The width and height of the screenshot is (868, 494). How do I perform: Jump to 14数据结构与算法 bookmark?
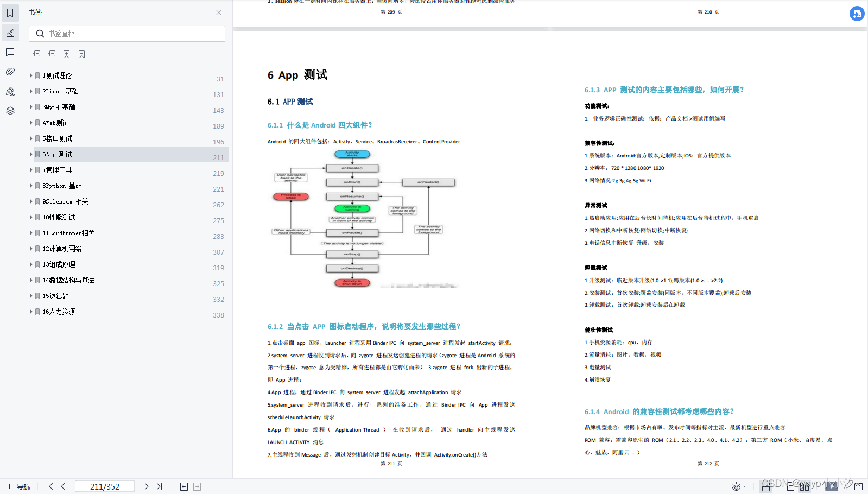click(x=68, y=280)
